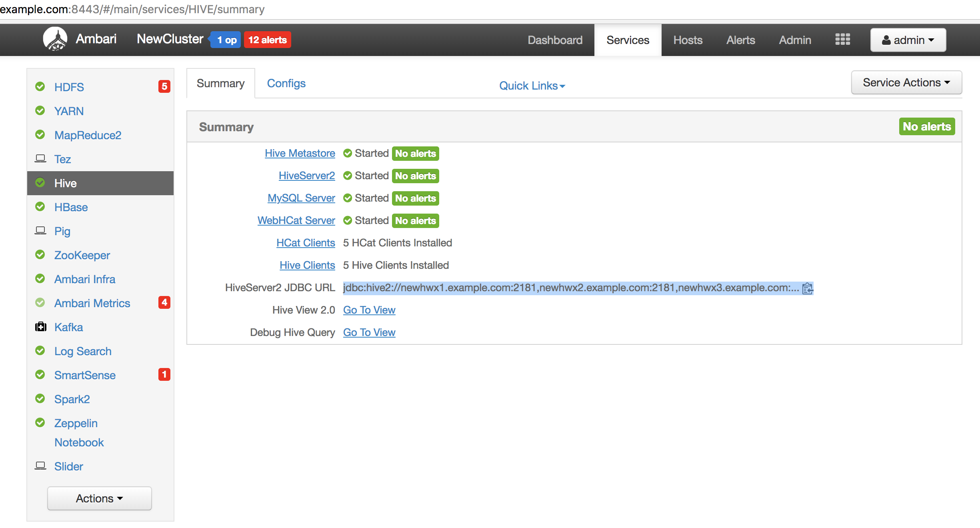Open the Hosts section in the top navigation
The height and width of the screenshot is (528, 980).
point(688,40)
